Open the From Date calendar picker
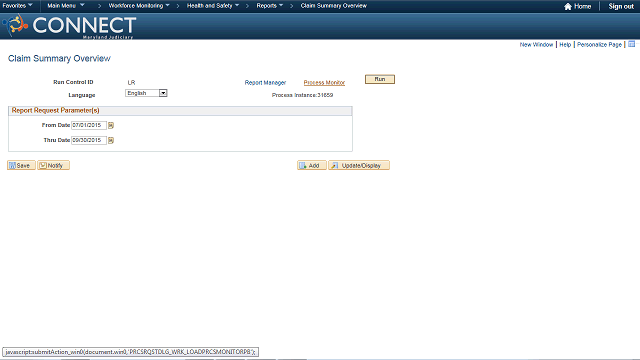The height and width of the screenshot is (360, 640). (x=111, y=125)
